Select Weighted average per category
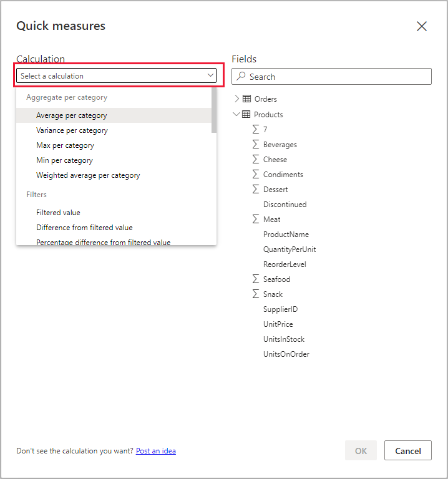Viewport: 448px width, 479px height. pyautogui.click(x=88, y=175)
